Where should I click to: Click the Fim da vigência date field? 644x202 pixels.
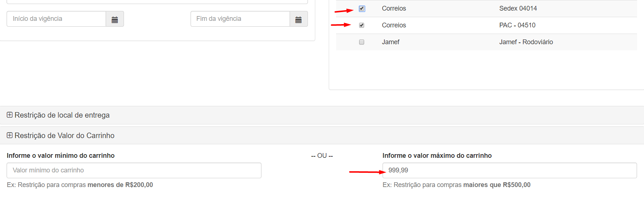click(x=240, y=19)
